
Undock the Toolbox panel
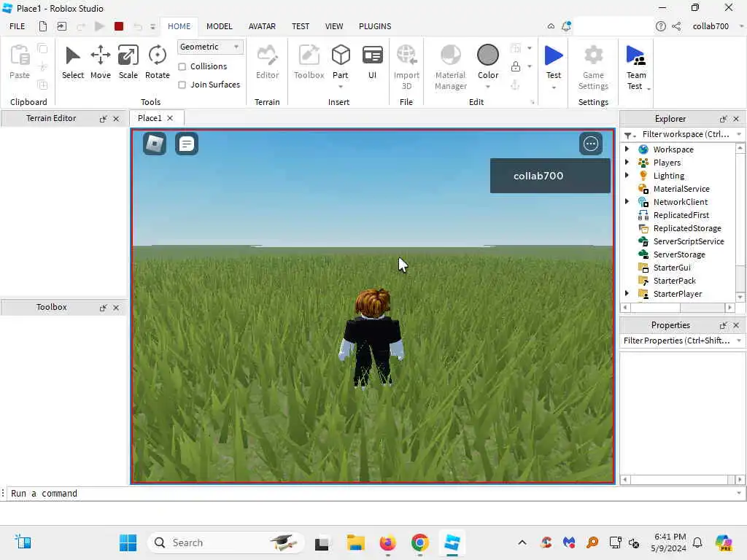pyautogui.click(x=103, y=308)
